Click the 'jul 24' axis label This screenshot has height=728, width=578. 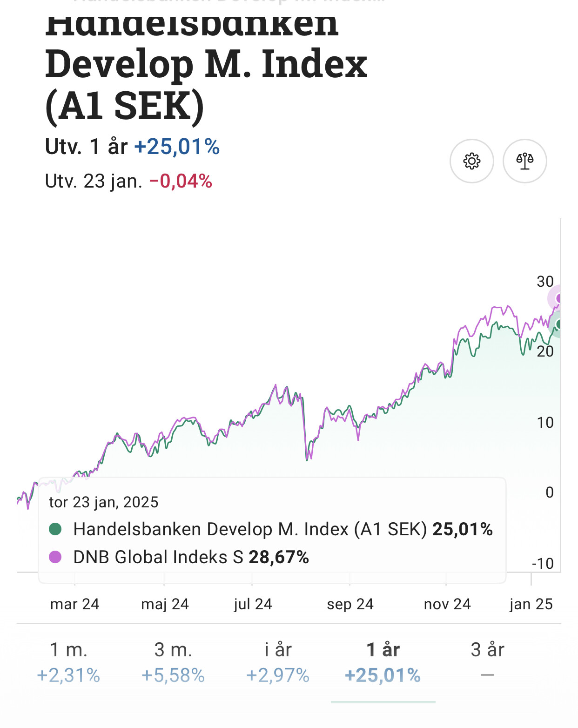(253, 604)
